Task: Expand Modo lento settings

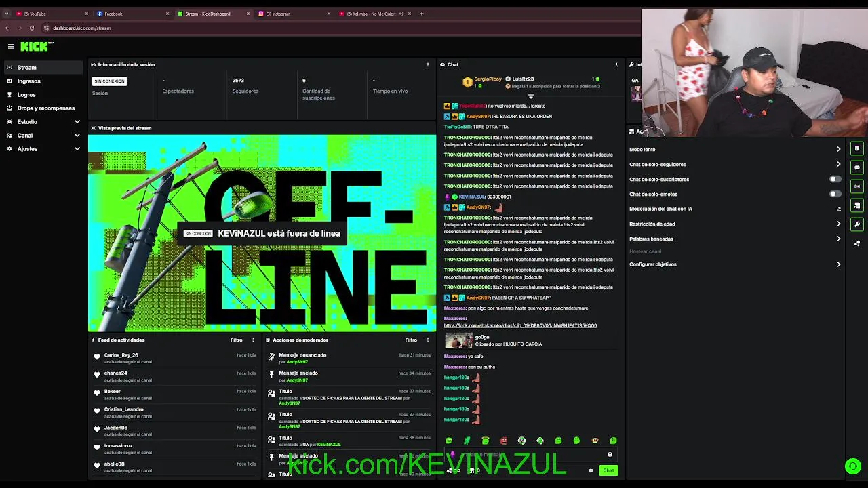Action: (838, 149)
